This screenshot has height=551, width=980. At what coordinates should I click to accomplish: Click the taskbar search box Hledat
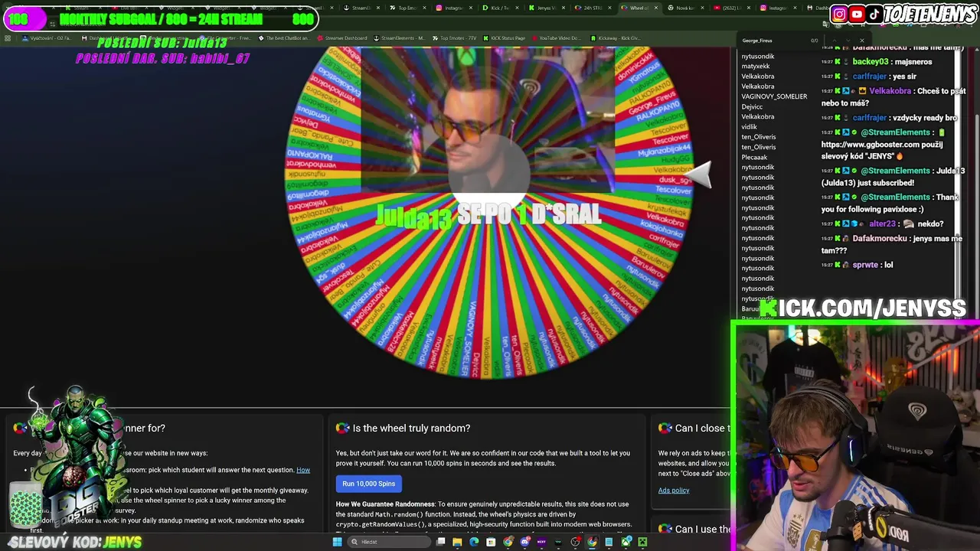[389, 542]
